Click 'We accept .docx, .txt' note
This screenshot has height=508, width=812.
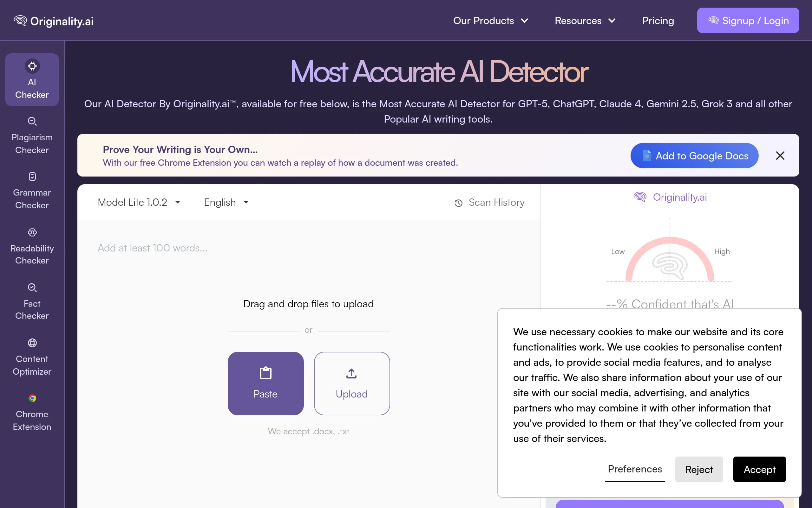(308, 431)
